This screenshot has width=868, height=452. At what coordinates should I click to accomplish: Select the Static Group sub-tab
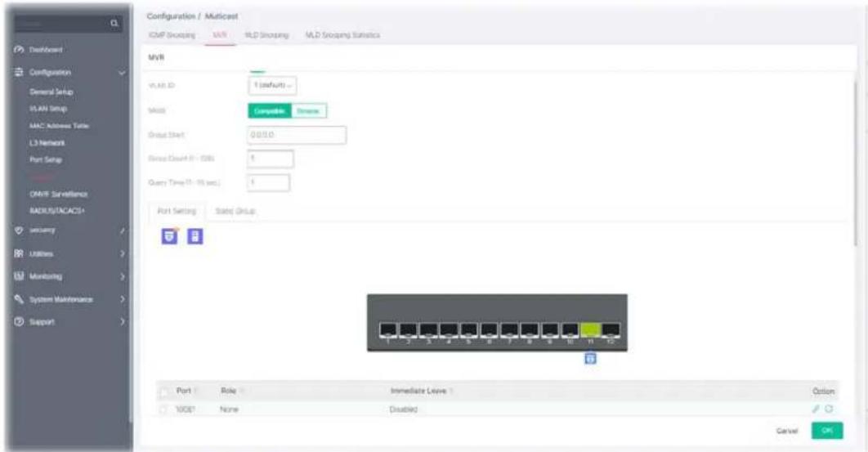point(235,211)
